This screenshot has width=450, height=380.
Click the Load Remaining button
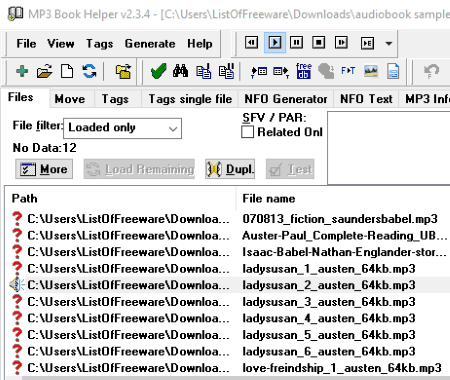(x=139, y=169)
